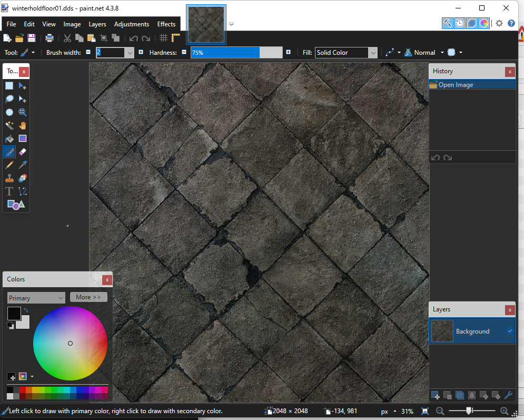The image size is (524, 420).
Task: Toggle rulers display
Action: (x=176, y=38)
